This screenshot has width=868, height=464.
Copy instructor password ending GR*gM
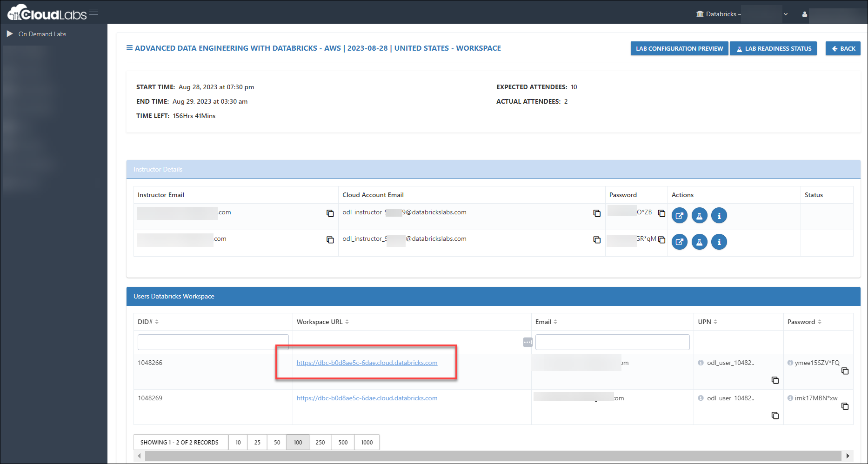coord(661,240)
